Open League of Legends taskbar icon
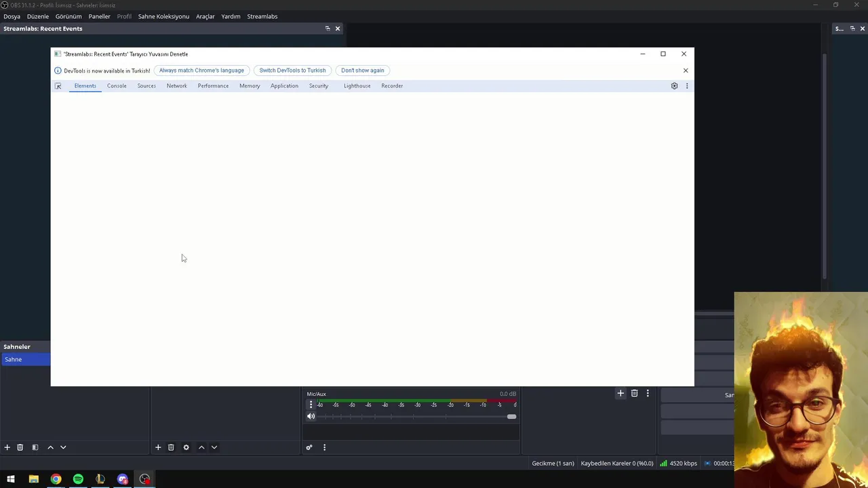Image resolution: width=868 pixels, height=488 pixels. (x=100, y=479)
